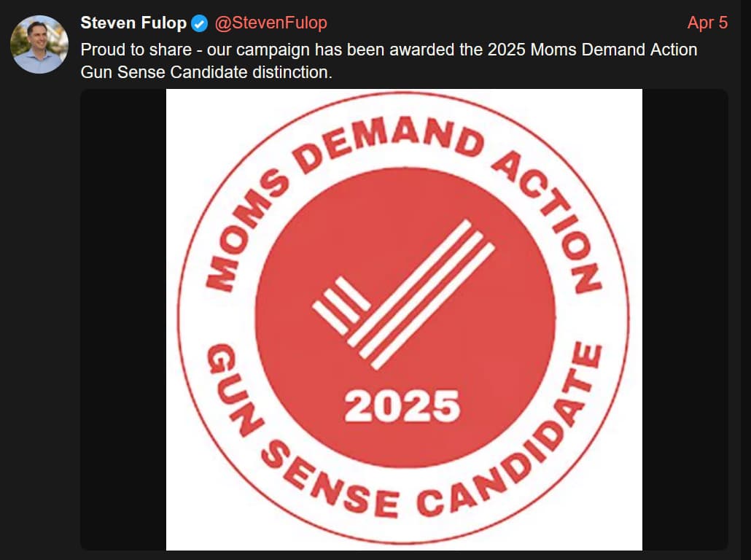Click the "Proud to share" tweet text
The height and width of the screenshot is (560, 751).
point(136,50)
